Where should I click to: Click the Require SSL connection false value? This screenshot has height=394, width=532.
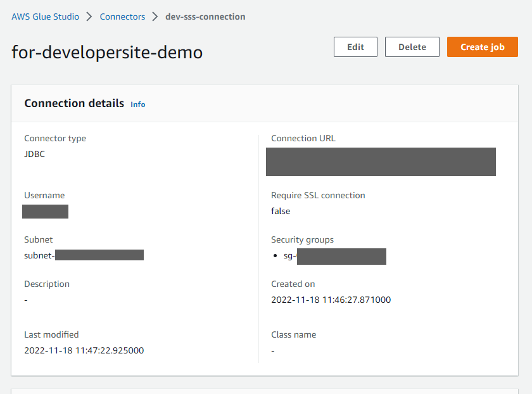(281, 211)
